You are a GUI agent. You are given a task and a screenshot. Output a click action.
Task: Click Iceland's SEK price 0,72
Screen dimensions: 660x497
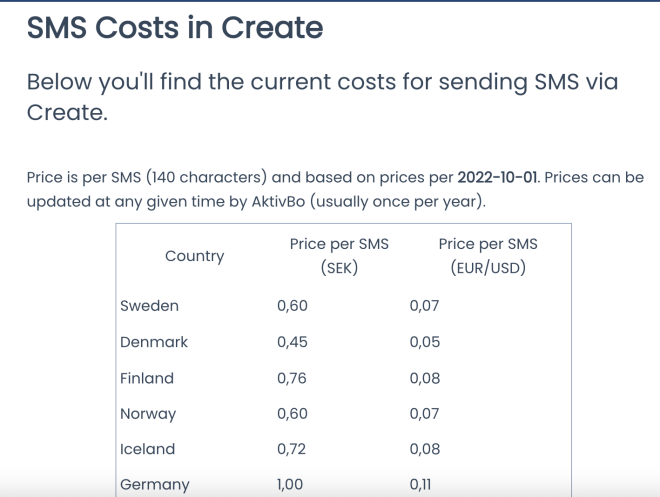coord(292,449)
